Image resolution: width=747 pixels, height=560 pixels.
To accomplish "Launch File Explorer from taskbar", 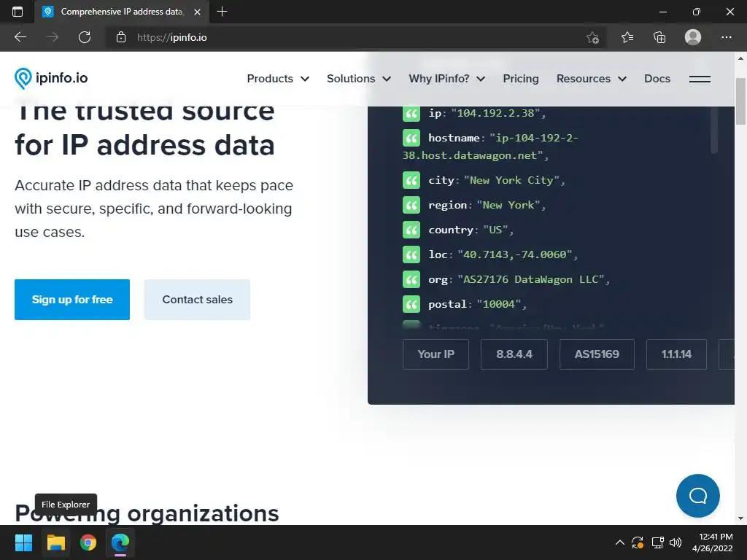I will 55,542.
